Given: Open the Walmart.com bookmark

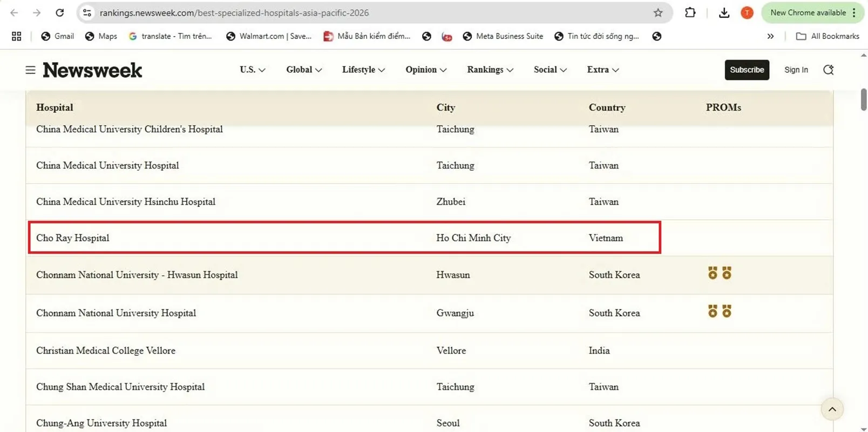Looking at the screenshot, I should coord(269,36).
